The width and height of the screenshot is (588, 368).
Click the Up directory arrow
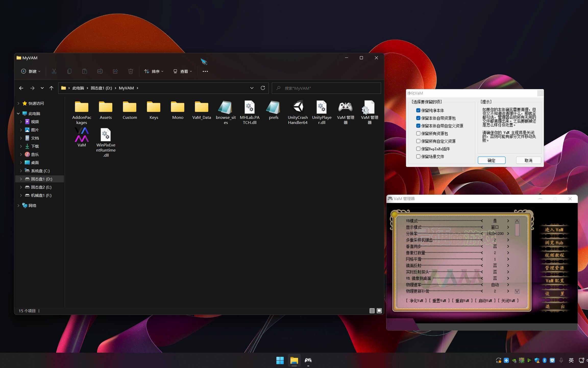coord(51,88)
